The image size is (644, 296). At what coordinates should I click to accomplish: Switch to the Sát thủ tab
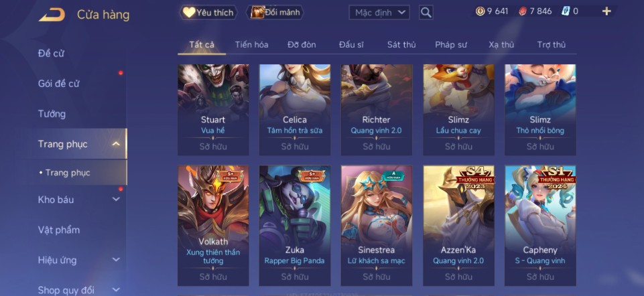(401, 45)
